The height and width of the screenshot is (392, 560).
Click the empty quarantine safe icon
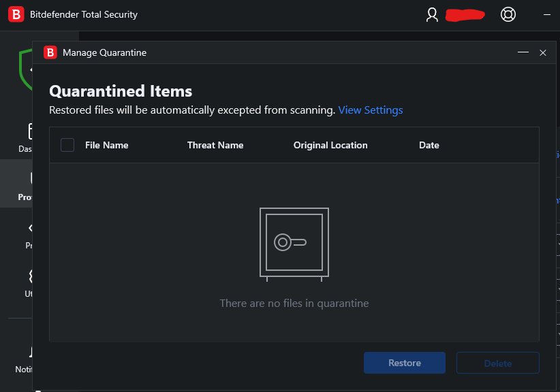tap(294, 244)
